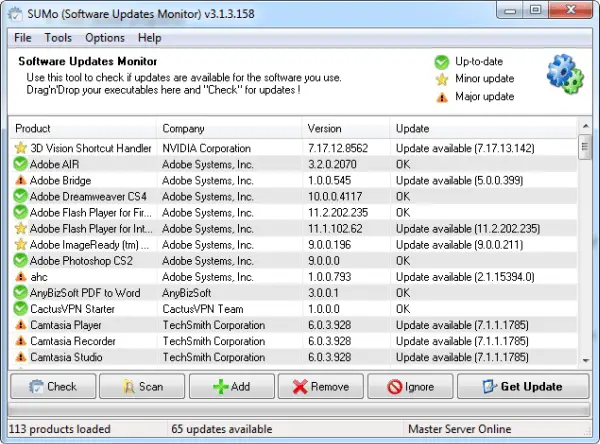
Task: Sort by the Version column header
Action: 346,129
